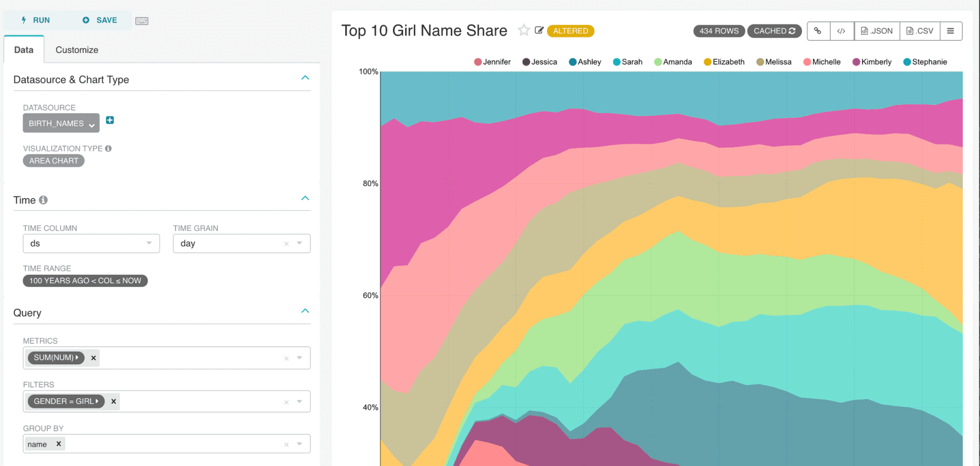Click the SAVE button

click(x=100, y=20)
